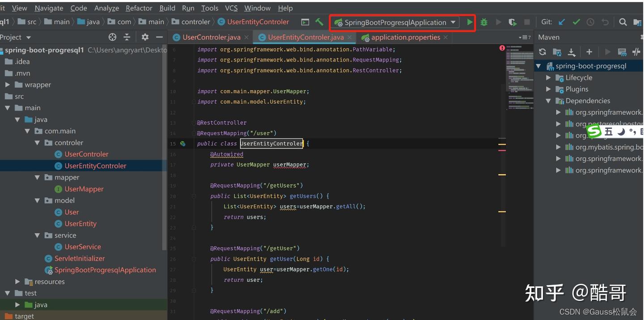This screenshot has width=644, height=320.
Task: Build project with the hammer icon
Action: click(x=319, y=22)
